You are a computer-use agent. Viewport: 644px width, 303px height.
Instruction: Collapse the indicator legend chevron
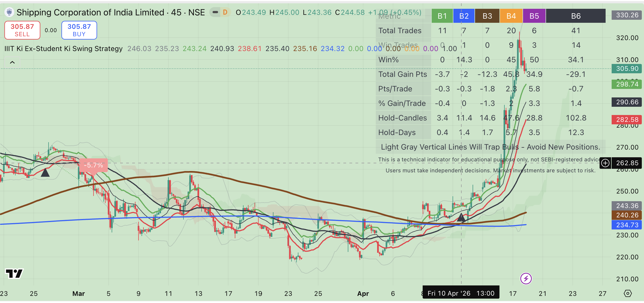click(x=12, y=62)
